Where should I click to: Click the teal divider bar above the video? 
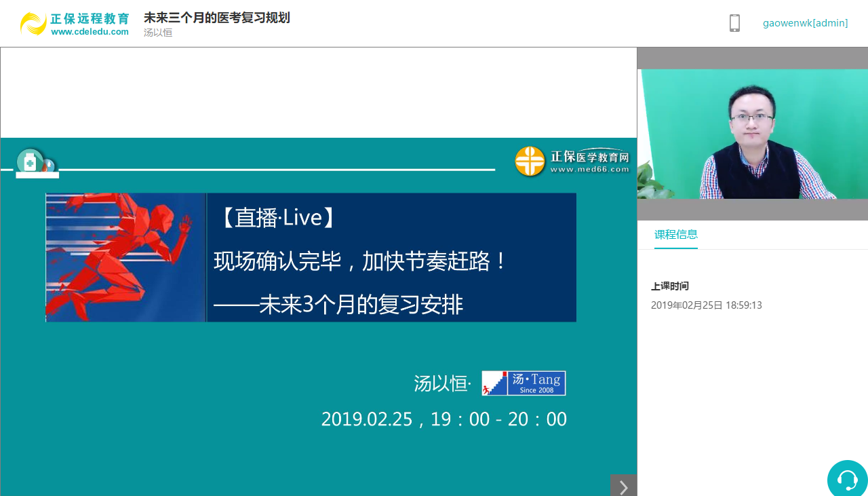coord(751,58)
